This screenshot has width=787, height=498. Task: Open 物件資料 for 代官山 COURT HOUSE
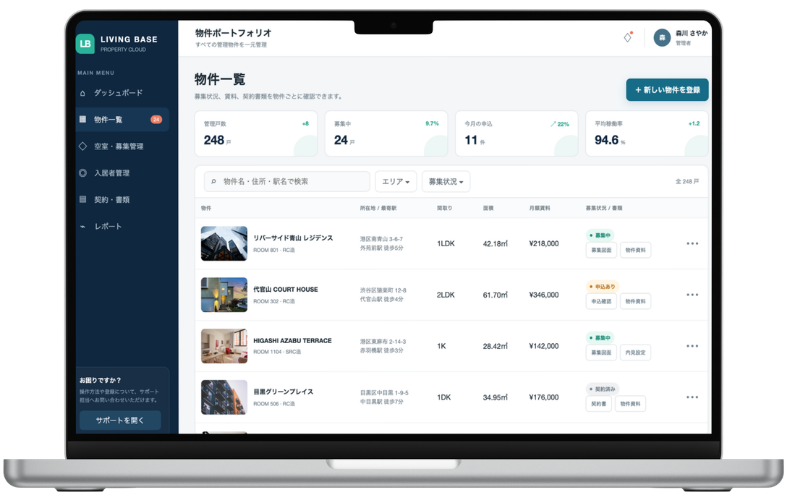[635, 301]
